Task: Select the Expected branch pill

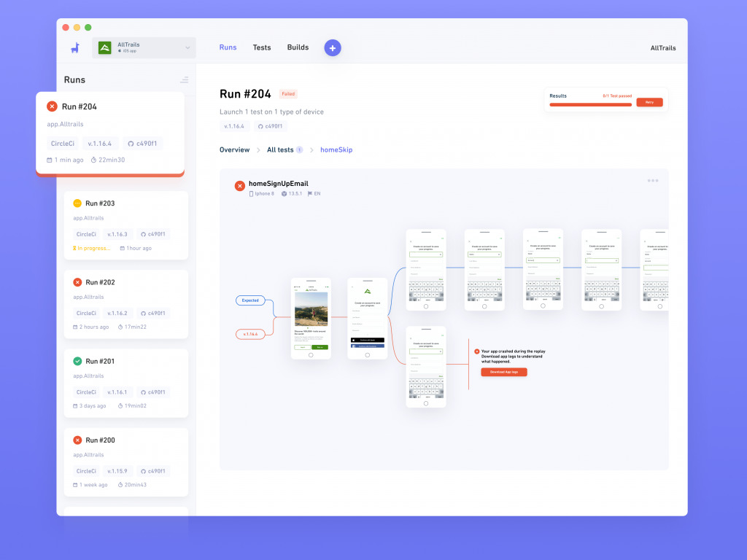Action: (250, 300)
